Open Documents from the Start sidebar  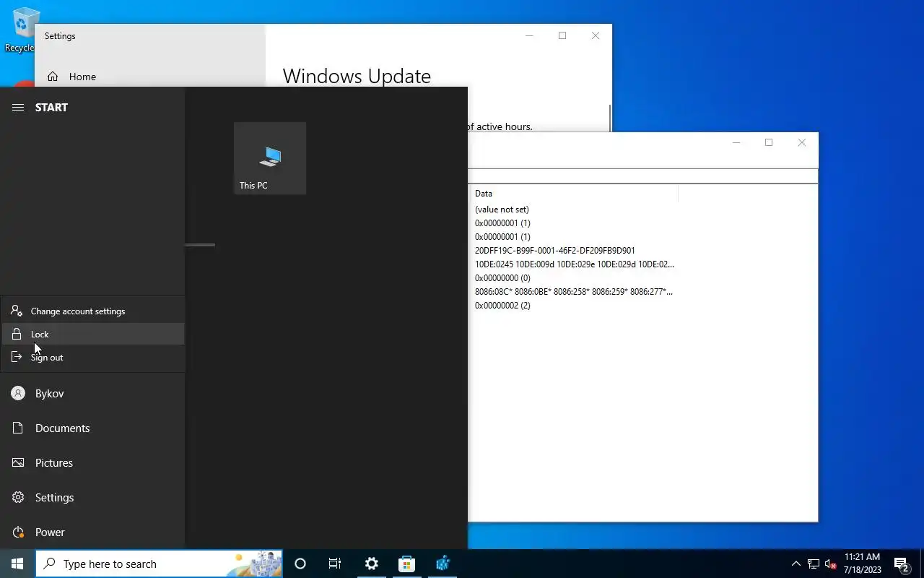(92, 428)
